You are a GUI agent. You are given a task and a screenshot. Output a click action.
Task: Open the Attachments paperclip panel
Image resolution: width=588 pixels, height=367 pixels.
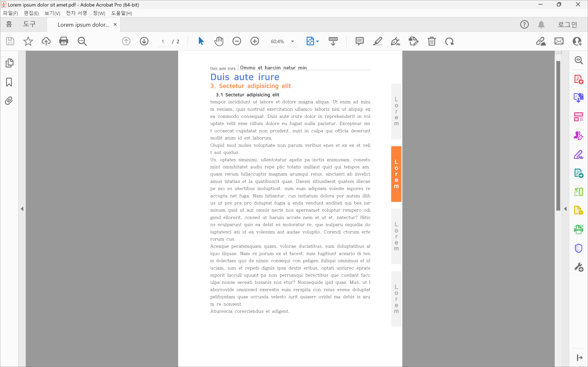[9, 101]
